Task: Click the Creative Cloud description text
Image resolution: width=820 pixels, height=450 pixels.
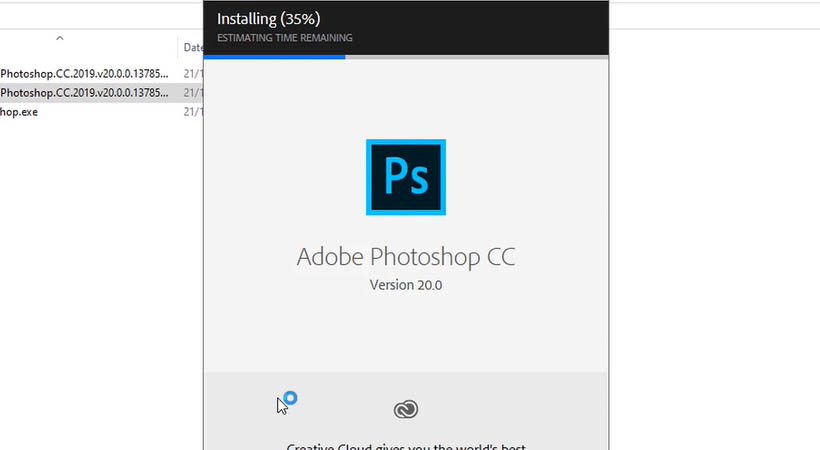Action: pos(406,446)
